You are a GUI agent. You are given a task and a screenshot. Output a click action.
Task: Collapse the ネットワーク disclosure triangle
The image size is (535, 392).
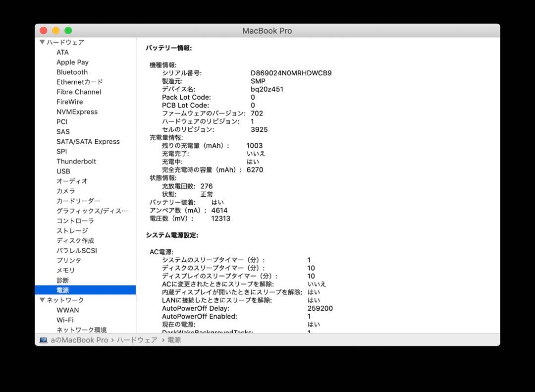(x=42, y=300)
